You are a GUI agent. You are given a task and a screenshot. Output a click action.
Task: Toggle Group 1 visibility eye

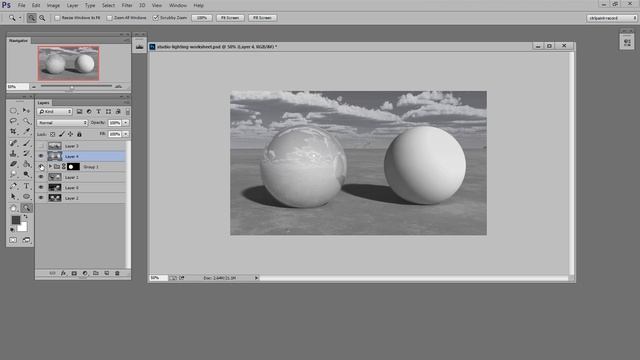(x=41, y=167)
